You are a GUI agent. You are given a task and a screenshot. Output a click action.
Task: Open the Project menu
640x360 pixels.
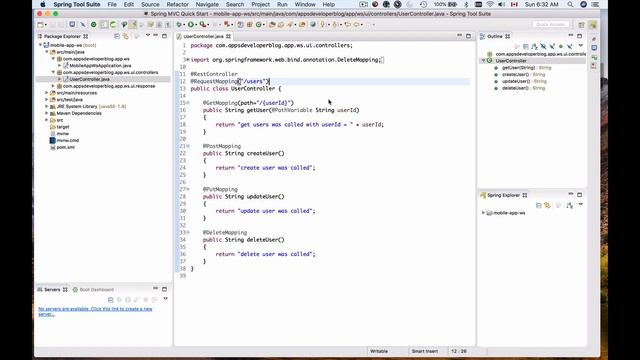(x=260, y=4)
